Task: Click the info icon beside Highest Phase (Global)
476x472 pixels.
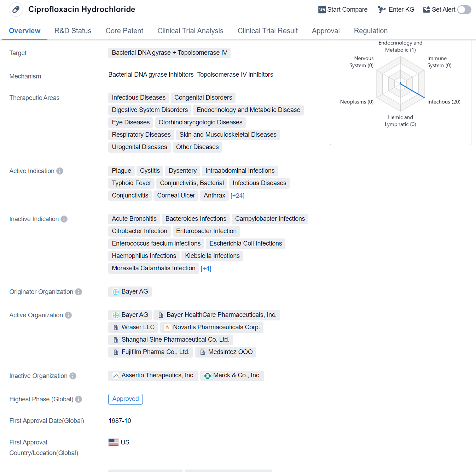Action: [x=79, y=399]
